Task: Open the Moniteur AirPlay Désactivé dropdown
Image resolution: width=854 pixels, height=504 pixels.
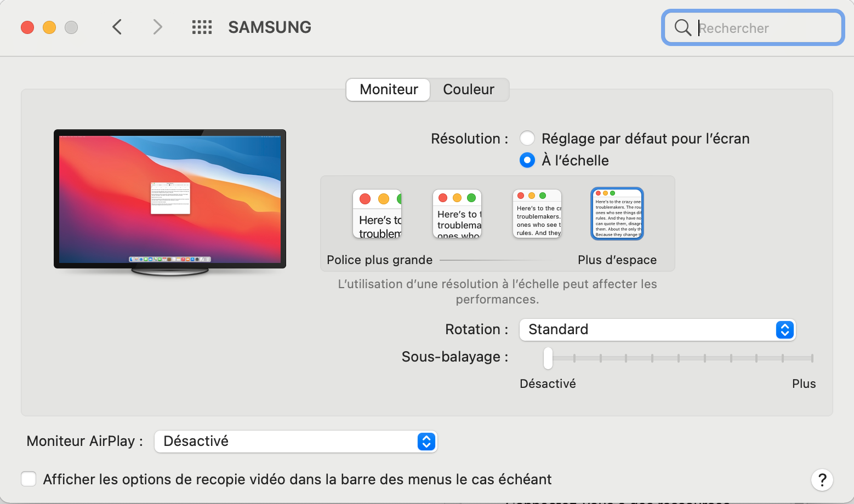Action: (295, 442)
